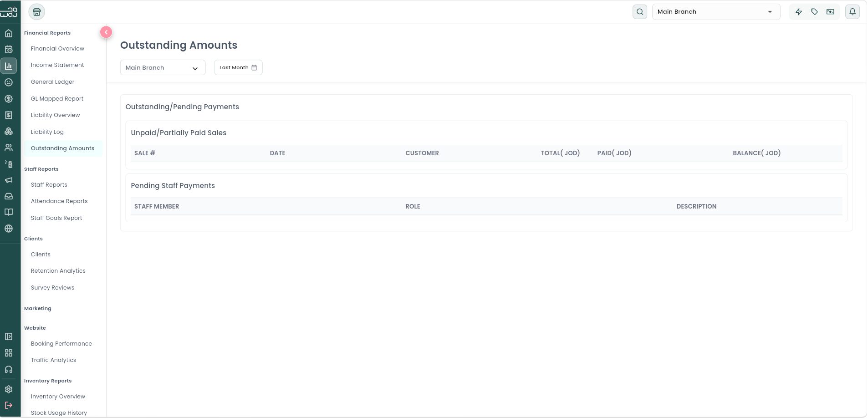Screen dimensions: 868x418
Task: Click the DATE column header
Action: pos(277,153)
